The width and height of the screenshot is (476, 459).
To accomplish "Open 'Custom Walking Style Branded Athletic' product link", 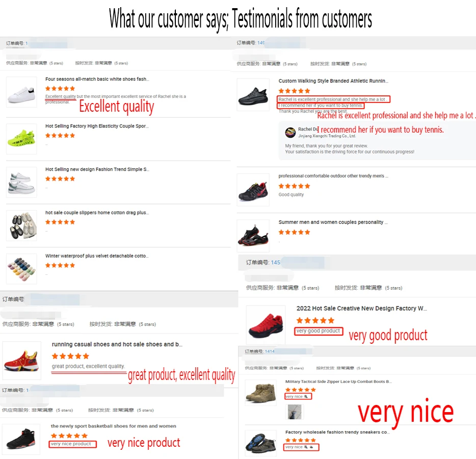I will [333, 81].
